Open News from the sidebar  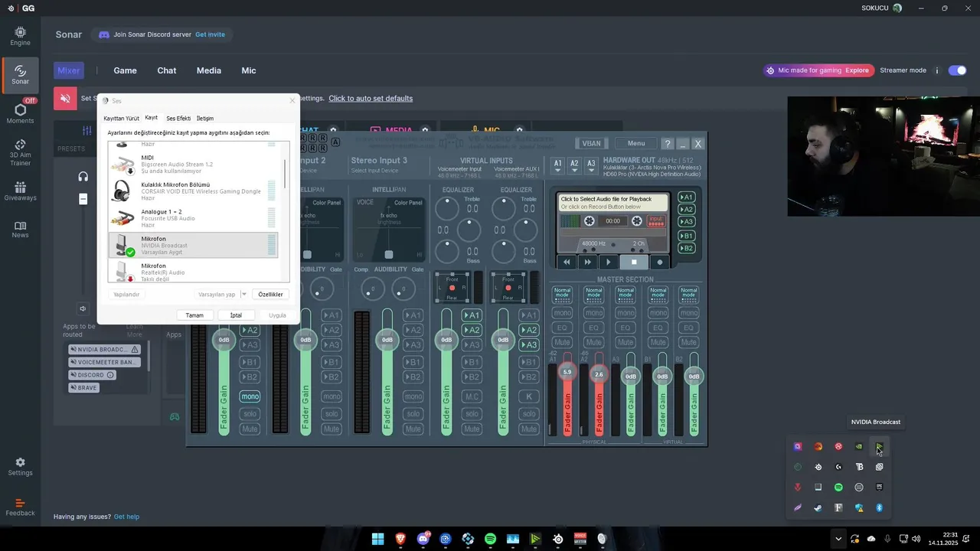point(20,229)
